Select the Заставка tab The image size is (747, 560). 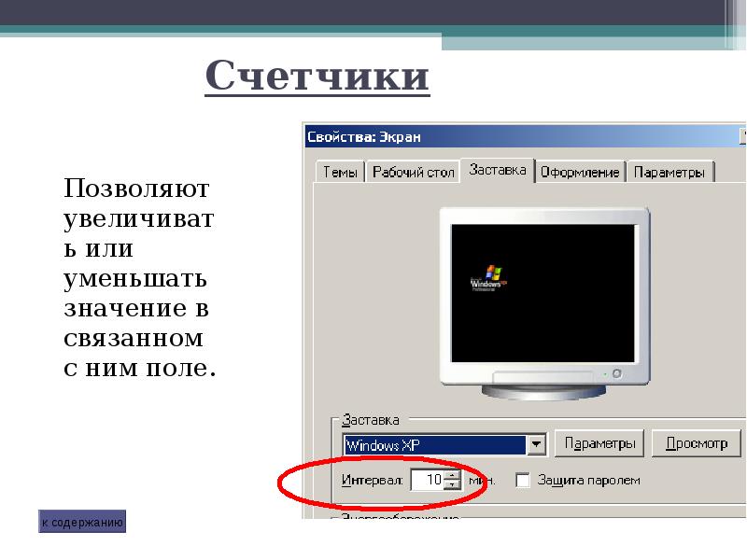(498, 170)
